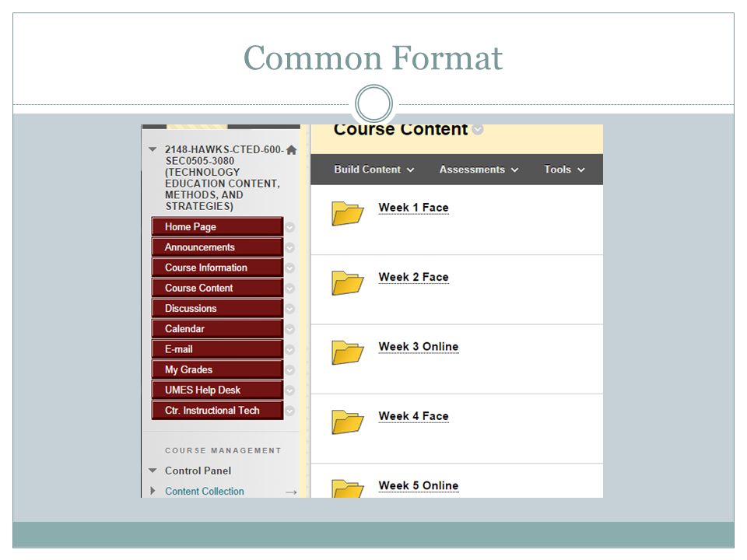Open the Week 2 Face link
Image resolution: width=747 pixels, height=560 pixels.
[413, 277]
